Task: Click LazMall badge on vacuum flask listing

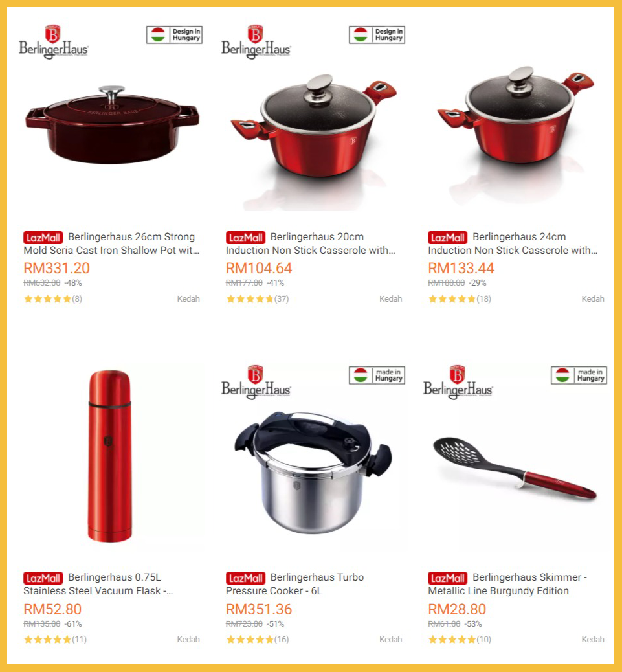Action: click(x=43, y=578)
